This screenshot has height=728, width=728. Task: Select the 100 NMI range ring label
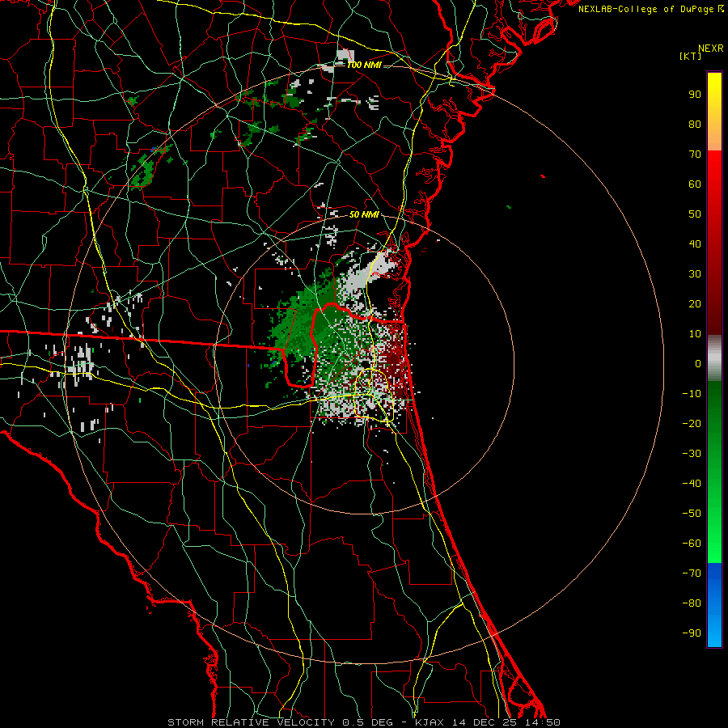click(365, 65)
